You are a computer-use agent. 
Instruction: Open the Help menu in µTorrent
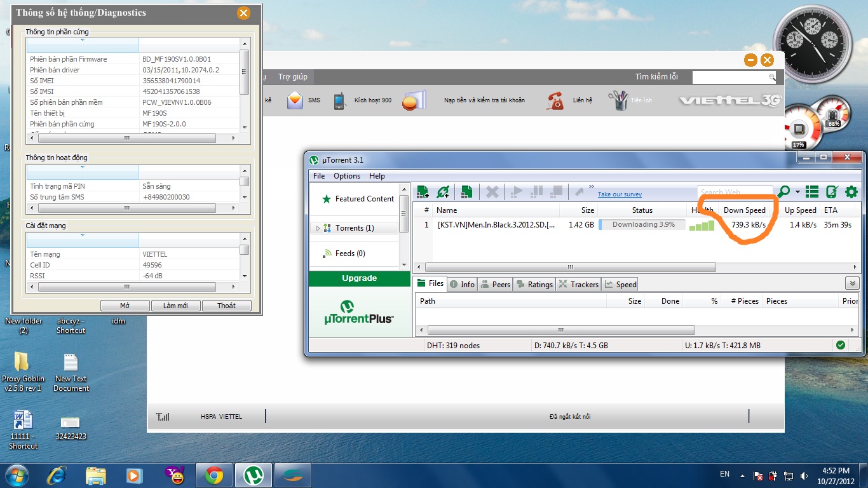tap(377, 176)
